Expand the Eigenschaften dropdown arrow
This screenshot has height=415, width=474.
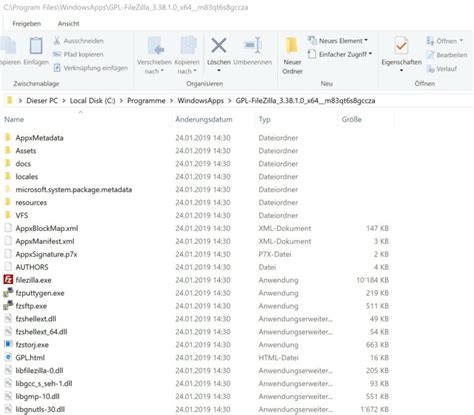tap(401, 70)
